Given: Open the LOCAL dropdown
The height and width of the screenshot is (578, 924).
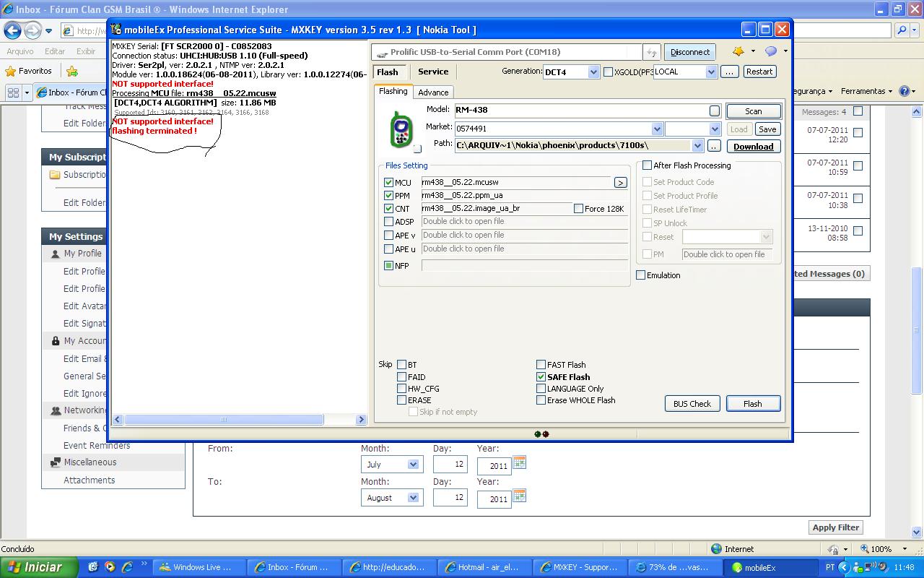Looking at the screenshot, I should 711,72.
